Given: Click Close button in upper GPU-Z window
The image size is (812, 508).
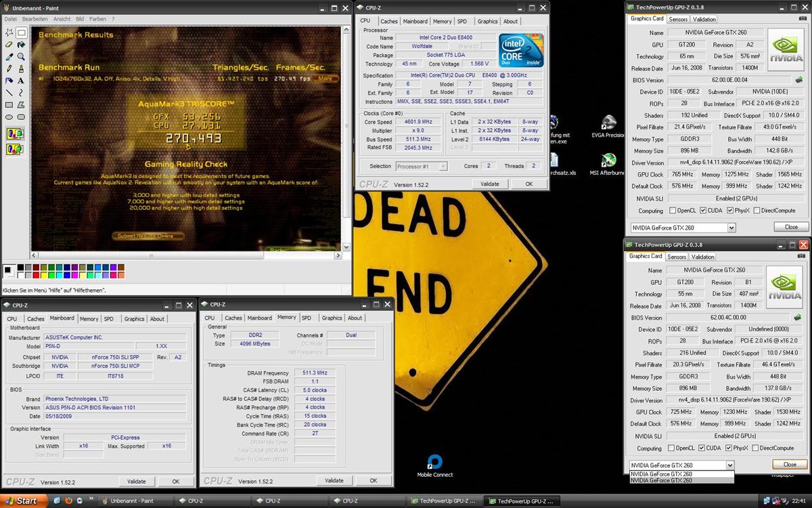Looking at the screenshot, I should (x=790, y=227).
